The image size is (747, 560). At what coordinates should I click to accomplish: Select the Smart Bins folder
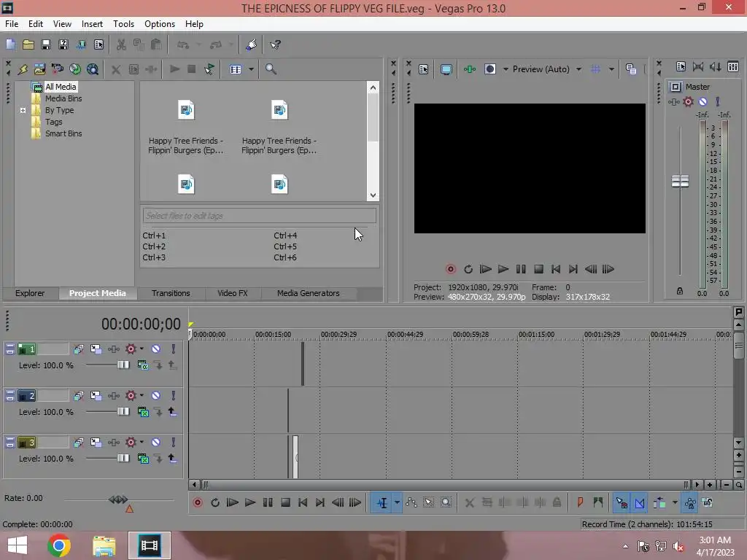click(x=63, y=133)
